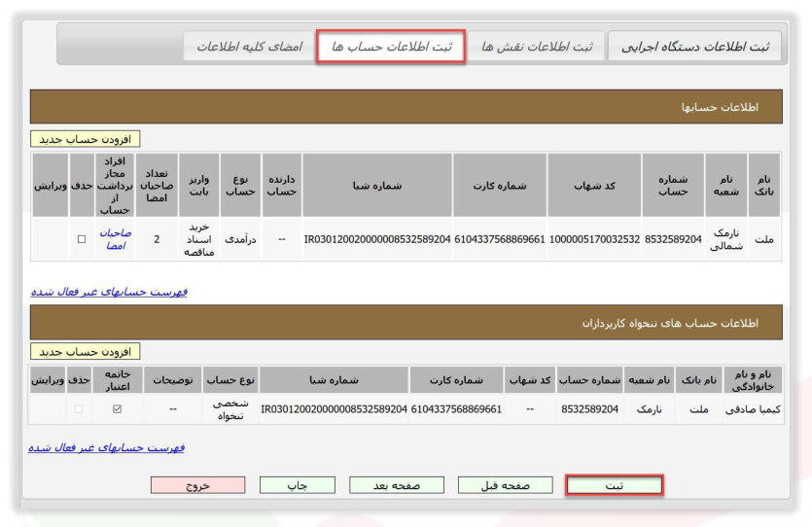
Task: Click the ثبت button
Action: (x=615, y=485)
